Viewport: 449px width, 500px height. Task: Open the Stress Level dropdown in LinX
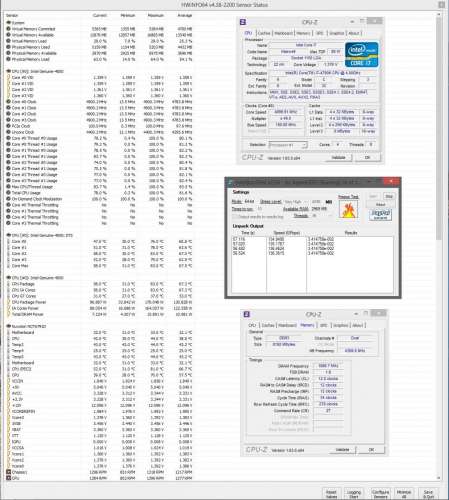297,202
